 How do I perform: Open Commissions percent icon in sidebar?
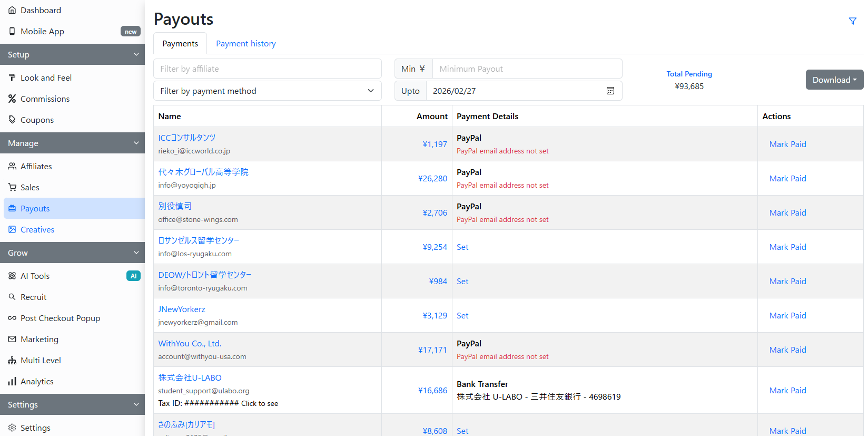tap(12, 99)
